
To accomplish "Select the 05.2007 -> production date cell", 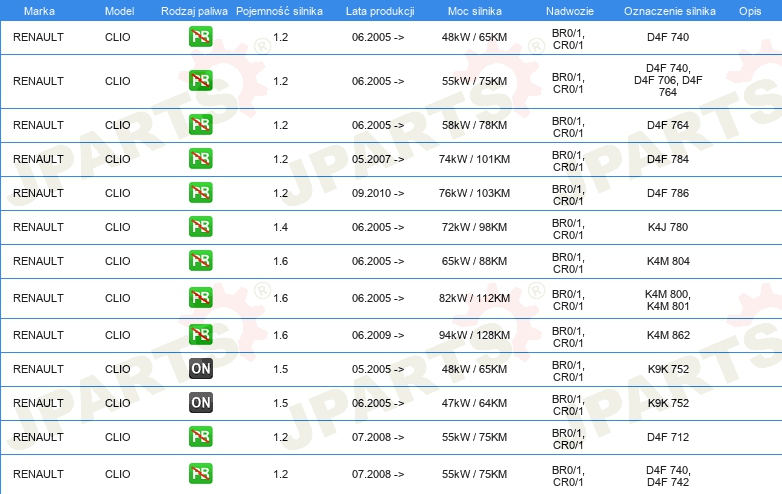I will pyautogui.click(x=378, y=160).
